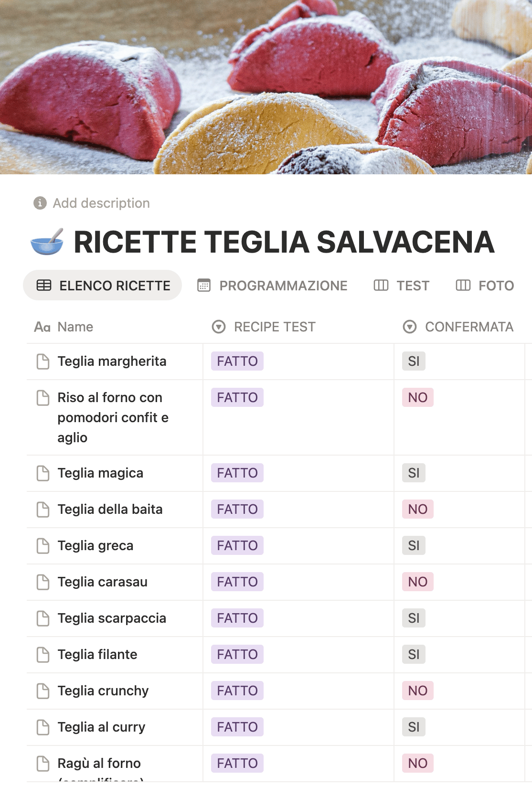The width and height of the screenshot is (532, 787).
Task: Click page icon beside Teglia al curry
Action: click(43, 727)
